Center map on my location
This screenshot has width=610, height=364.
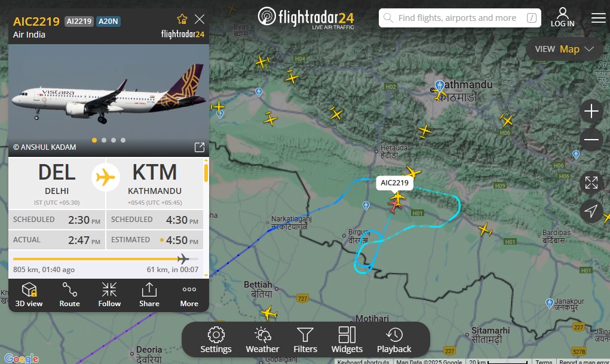pyautogui.click(x=591, y=211)
